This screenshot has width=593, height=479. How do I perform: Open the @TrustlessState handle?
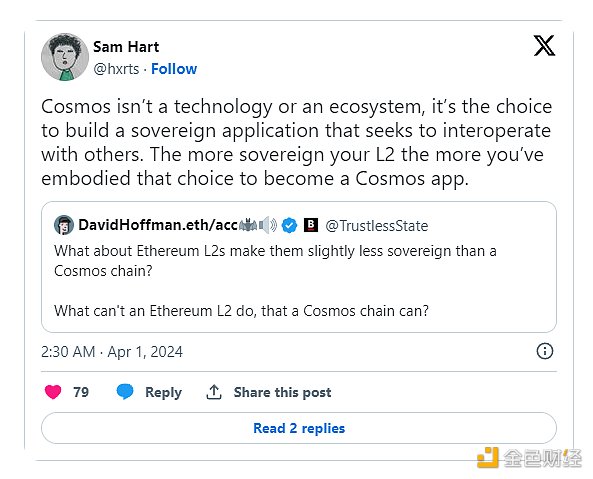click(x=377, y=226)
